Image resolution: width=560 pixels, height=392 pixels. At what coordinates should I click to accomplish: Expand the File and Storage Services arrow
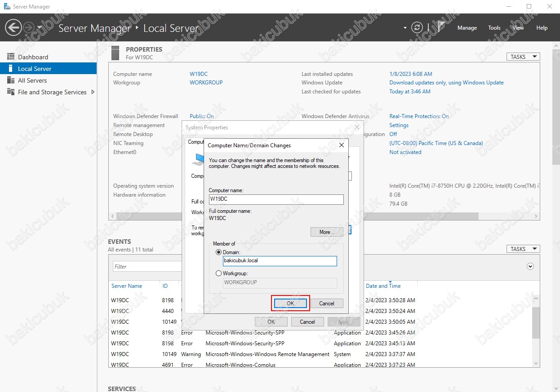click(93, 92)
